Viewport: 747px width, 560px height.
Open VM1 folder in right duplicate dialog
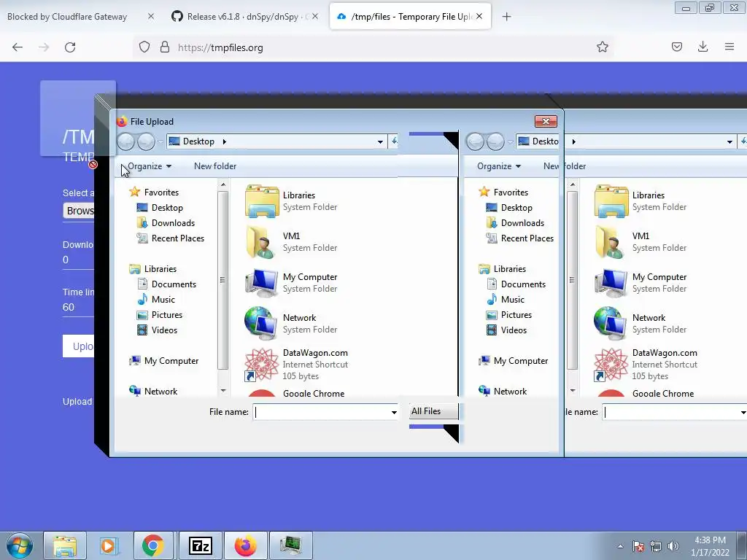click(640, 242)
